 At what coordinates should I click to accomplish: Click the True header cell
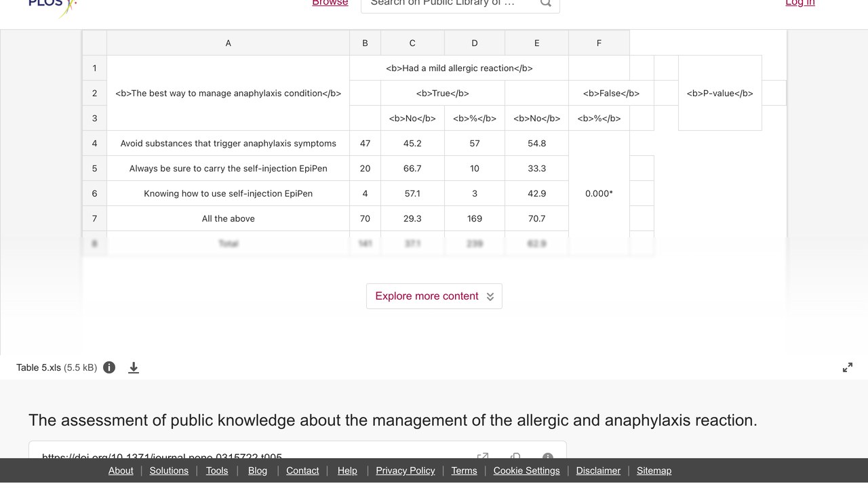tap(443, 93)
